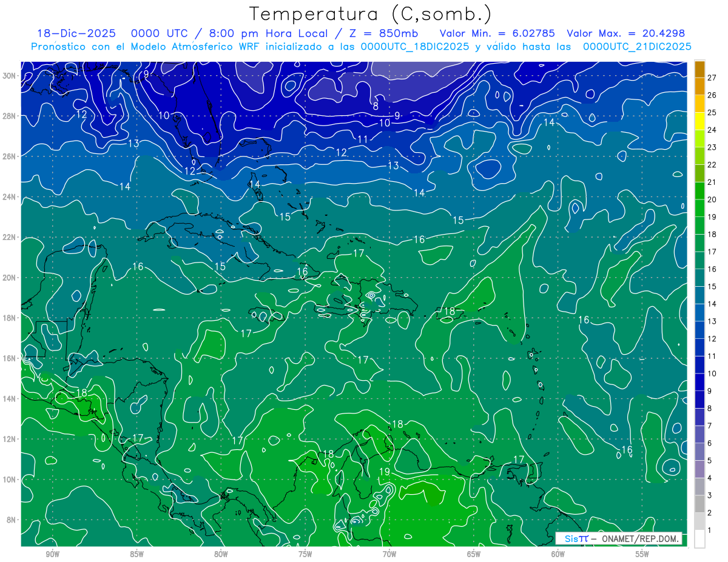The width and height of the screenshot is (728, 562).
Task: Click the green swatch between 20 and 21
Action: point(699,191)
